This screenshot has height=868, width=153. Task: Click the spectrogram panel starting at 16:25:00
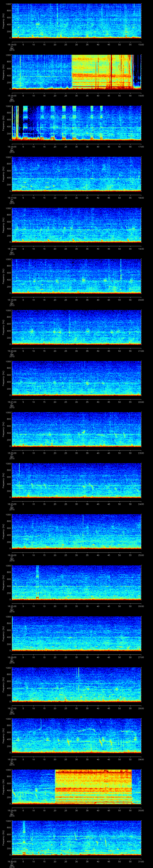click(77, 582)
